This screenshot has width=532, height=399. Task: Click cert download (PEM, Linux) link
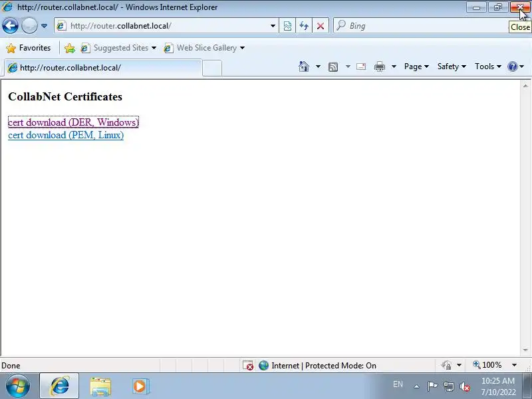(x=66, y=135)
